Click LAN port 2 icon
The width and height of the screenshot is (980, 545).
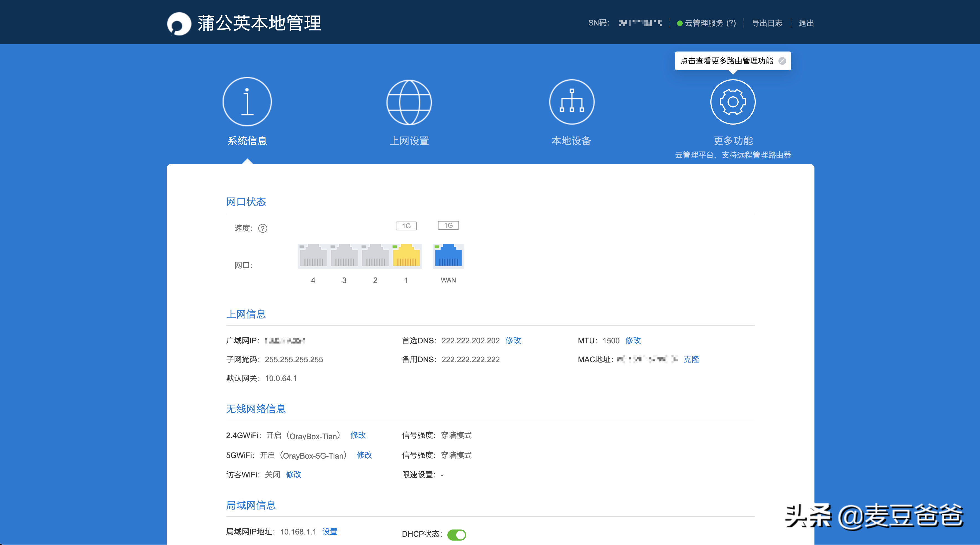point(375,256)
